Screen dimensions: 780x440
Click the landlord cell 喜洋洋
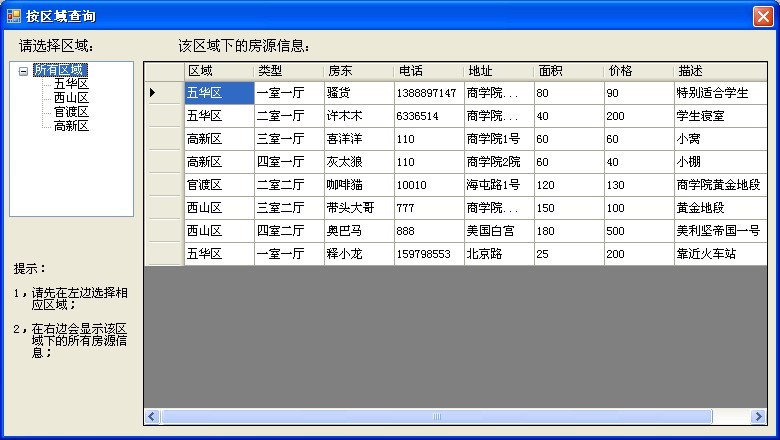359,139
